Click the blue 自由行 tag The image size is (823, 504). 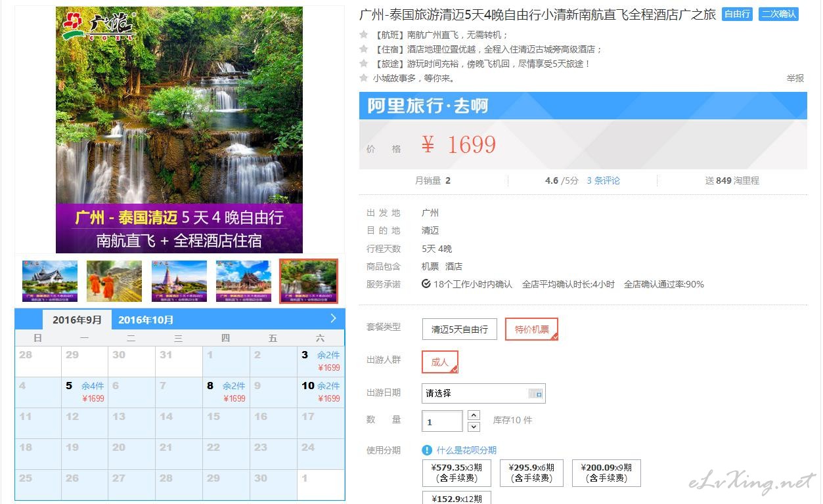(737, 14)
